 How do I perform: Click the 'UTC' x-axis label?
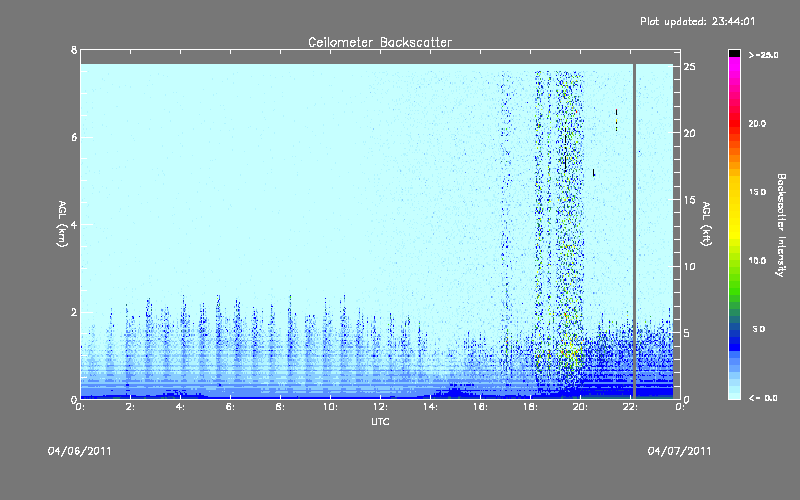pos(380,421)
